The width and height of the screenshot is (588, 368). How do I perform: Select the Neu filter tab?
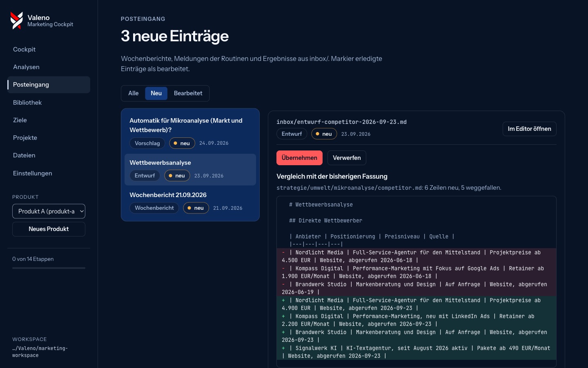(x=156, y=93)
